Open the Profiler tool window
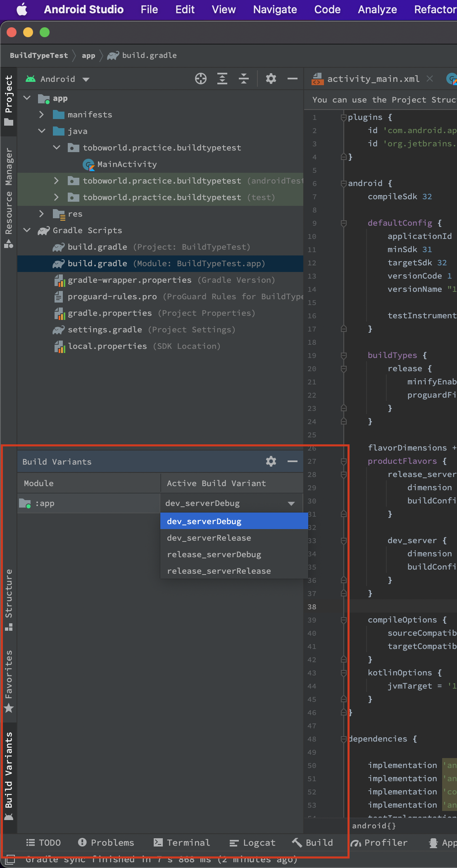 [379, 842]
